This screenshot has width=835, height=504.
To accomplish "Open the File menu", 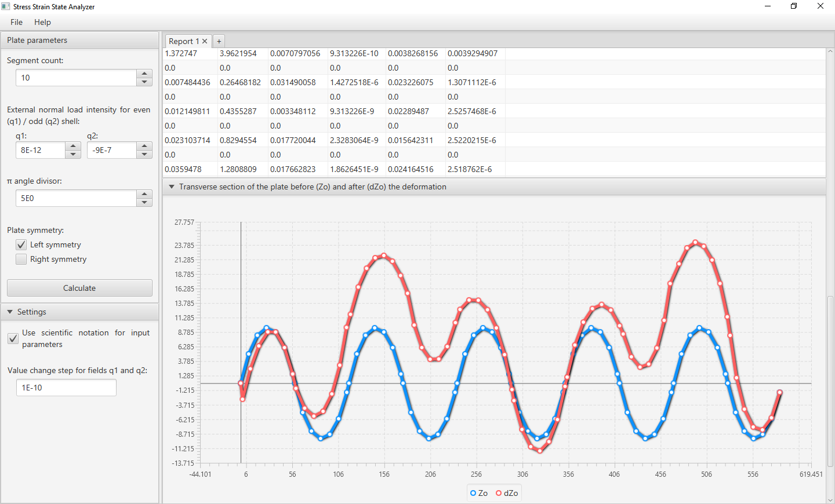I will pos(17,22).
